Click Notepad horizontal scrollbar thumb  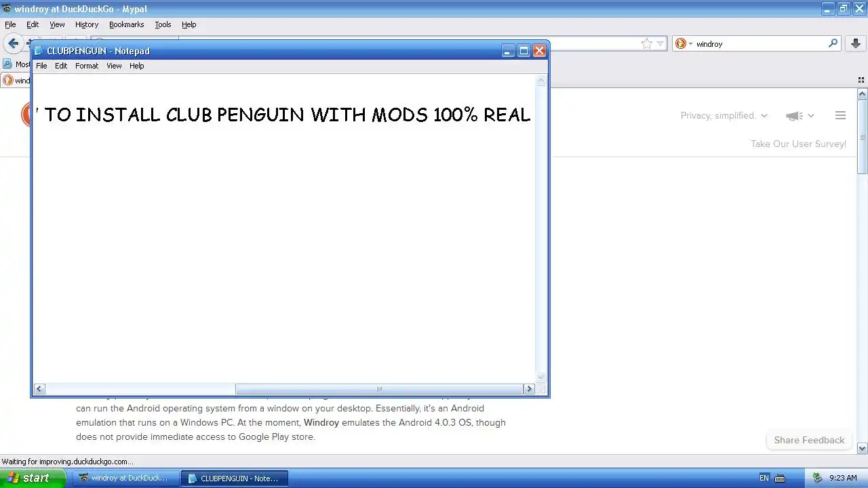click(379, 389)
